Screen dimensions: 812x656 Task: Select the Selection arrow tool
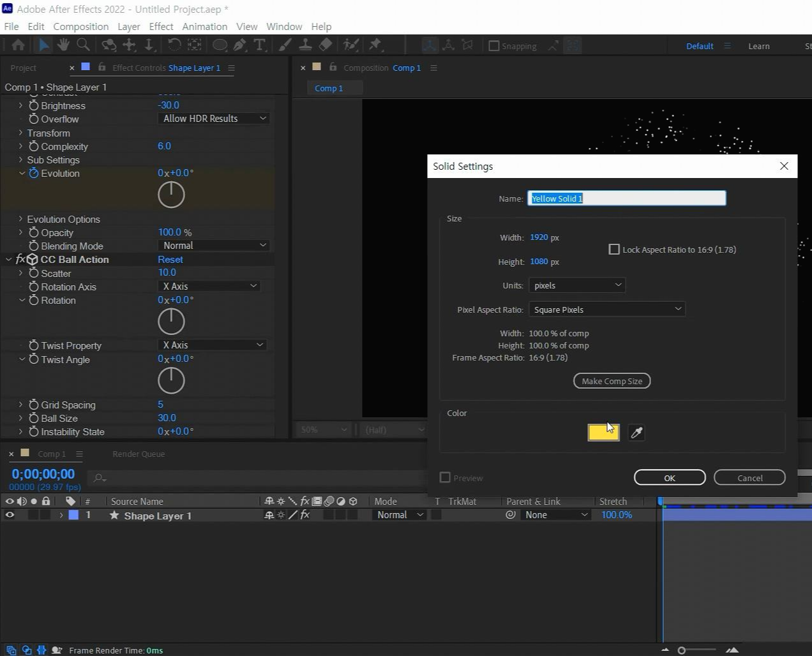click(x=43, y=45)
